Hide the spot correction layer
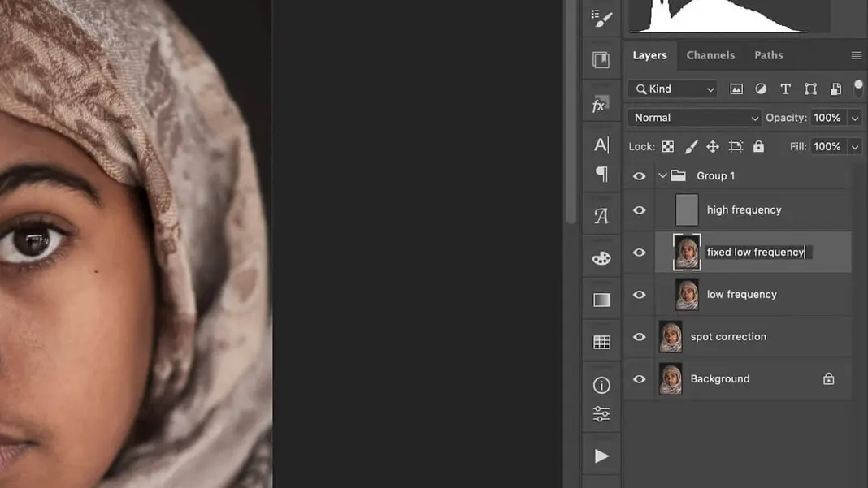This screenshot has width=868, height=488. coord(640,337)
